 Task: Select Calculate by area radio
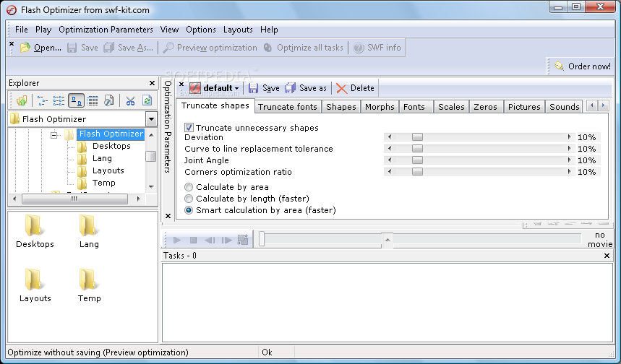point(189,187)
